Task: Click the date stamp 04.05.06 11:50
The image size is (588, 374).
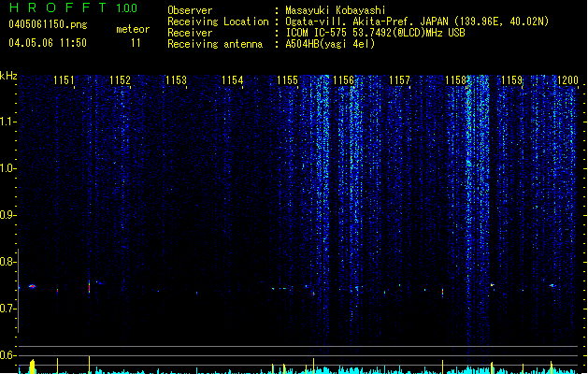Action: click(x=48, y=43)
